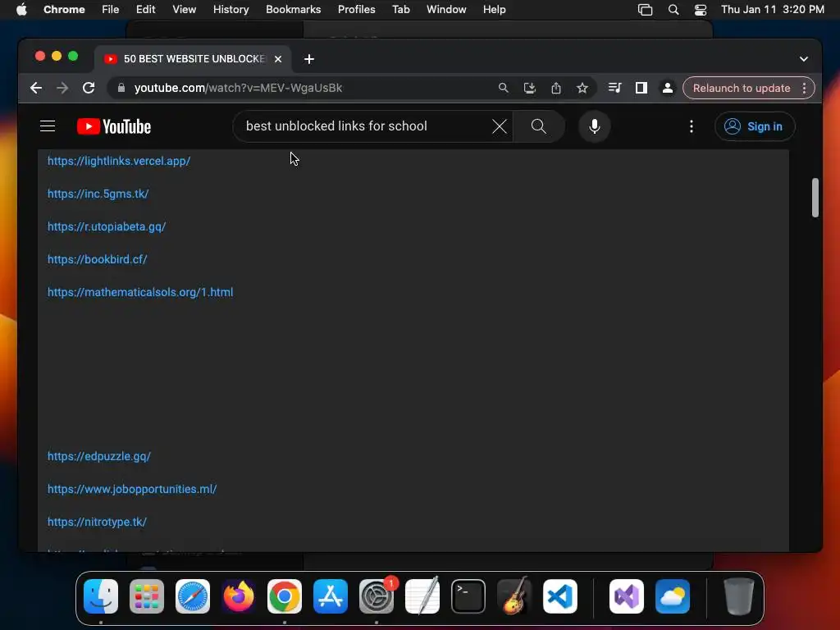The width and height of the screenshot is (840, 630).
Task: Open Terminal from the Dock
Action: (x=468, y=596)
